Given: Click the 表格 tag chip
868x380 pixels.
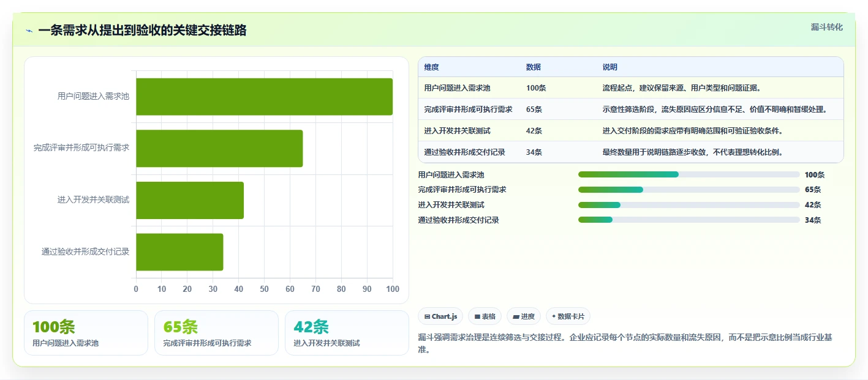Looking at the screenshot, I should (485, 316).
